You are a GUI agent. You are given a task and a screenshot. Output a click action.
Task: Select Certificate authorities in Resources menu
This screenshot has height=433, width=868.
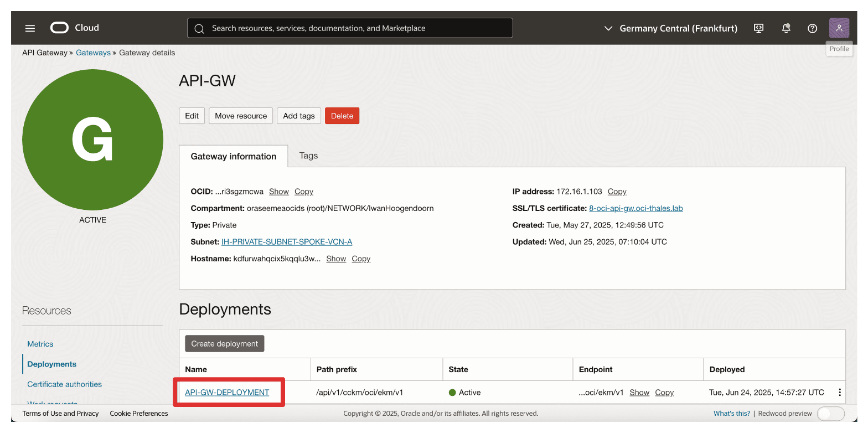click(x=65, y=384)
